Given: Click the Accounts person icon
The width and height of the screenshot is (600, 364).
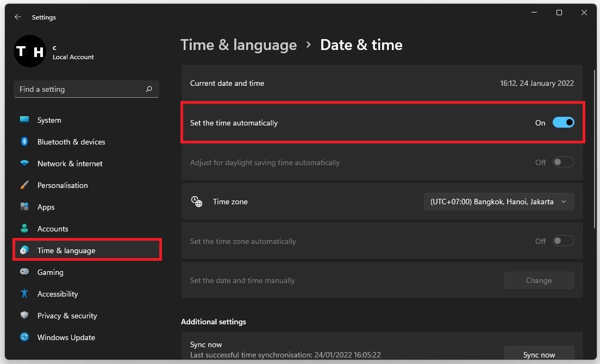Looking at the screenshot, I should [24, 229].
